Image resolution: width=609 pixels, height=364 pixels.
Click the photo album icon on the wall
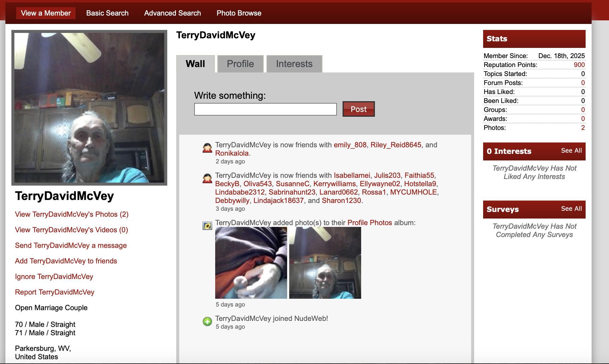(x=207, y=226)
